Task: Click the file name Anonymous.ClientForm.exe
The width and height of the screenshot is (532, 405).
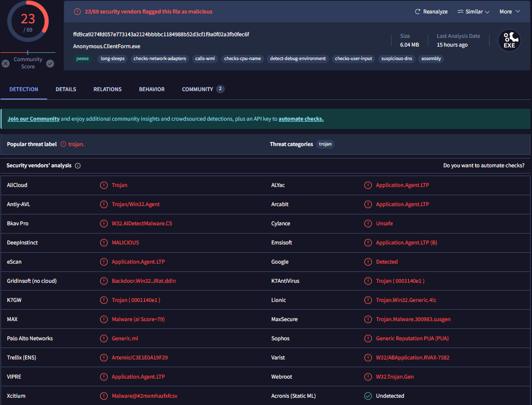Action: pyautogui.click(x=107, y=46)
